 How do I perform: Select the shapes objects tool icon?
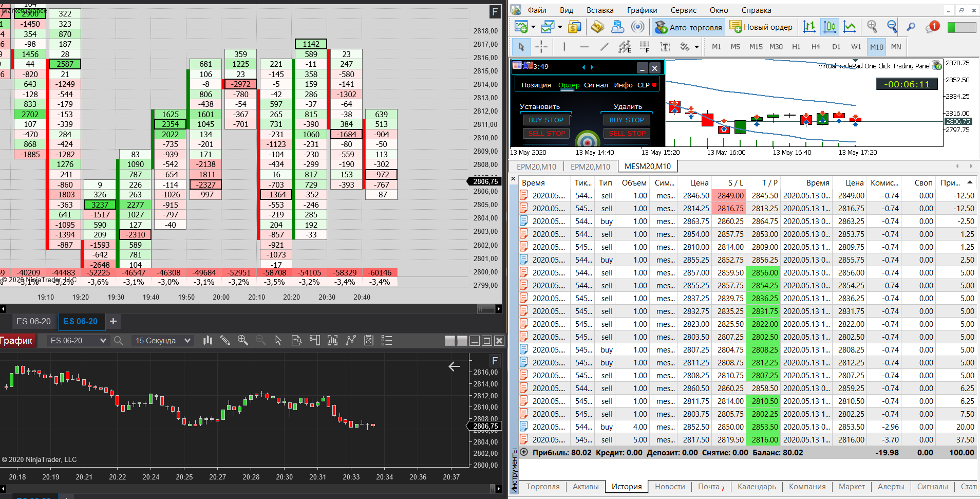pyautogui.click(x=685, y=47)
